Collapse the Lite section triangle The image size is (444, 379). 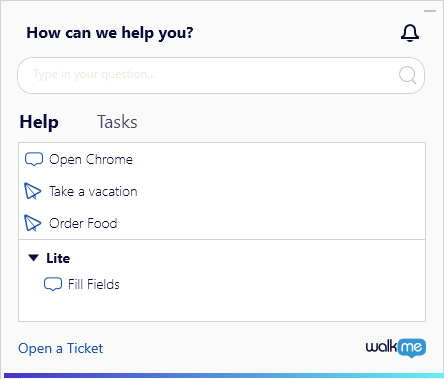(33, 258)
